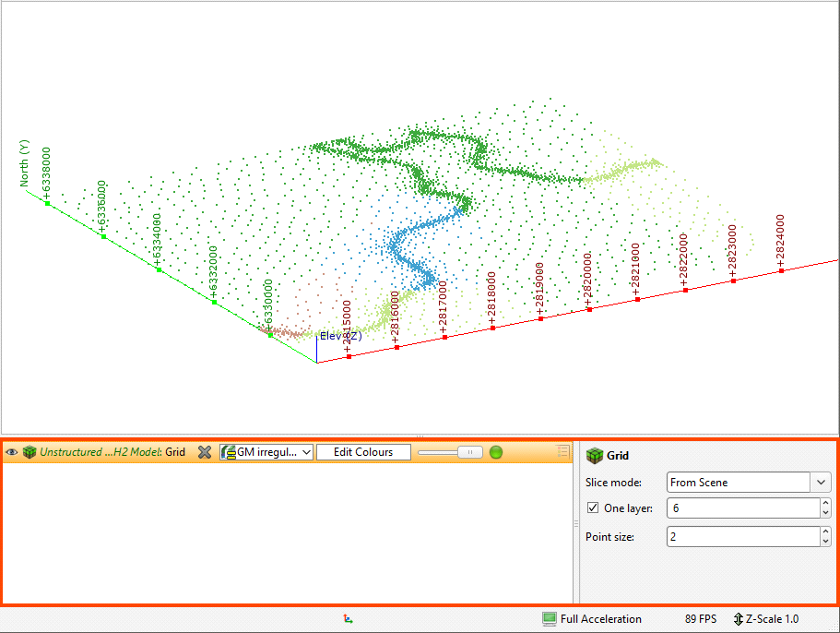
Task: Decrease Point size with down arrow
Action: coord(823,541)
